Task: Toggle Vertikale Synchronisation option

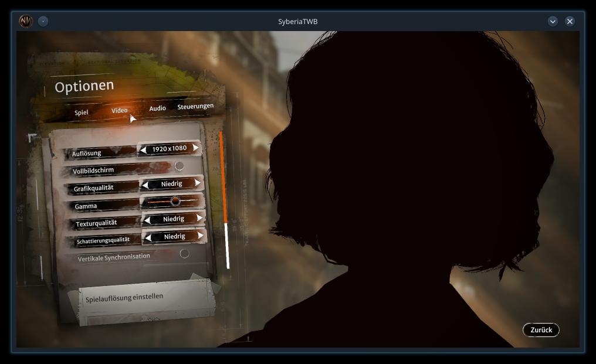Action: (x=184, y=253)
